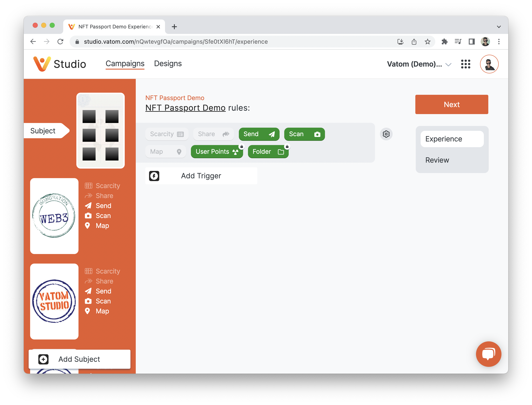Reload the page
The height and width of the screenshot is (405, 532).
click(x=60, y=42)
